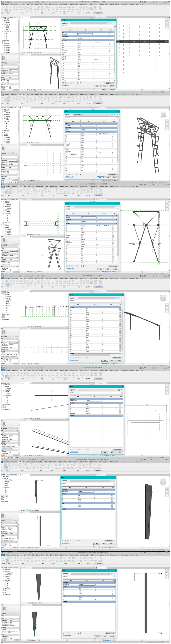Open Lumion® ribbon tab in 斜梁 window
The image size is (171, 644).
(x=131, y=370)
